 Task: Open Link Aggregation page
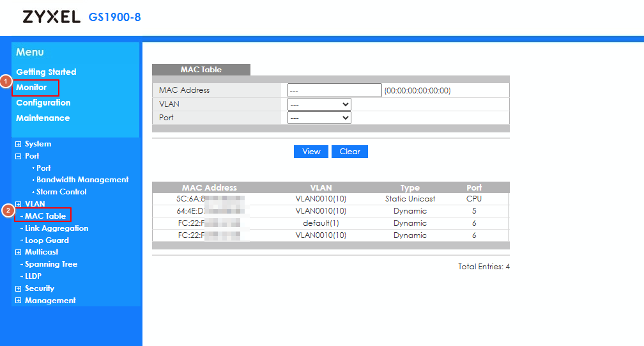(x=56, y=228)
